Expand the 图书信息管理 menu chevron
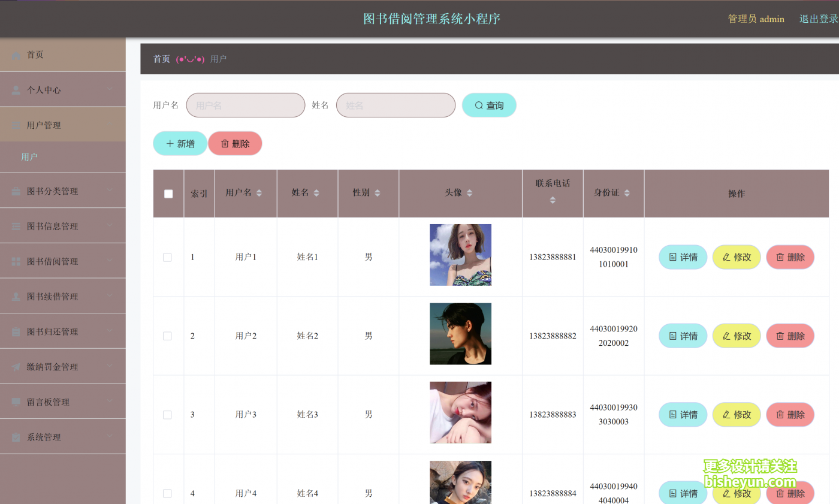 click(110, 226)
